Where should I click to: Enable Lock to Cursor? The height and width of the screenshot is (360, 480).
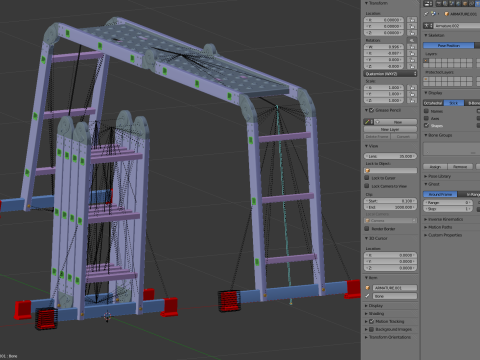tap(367, 178)
